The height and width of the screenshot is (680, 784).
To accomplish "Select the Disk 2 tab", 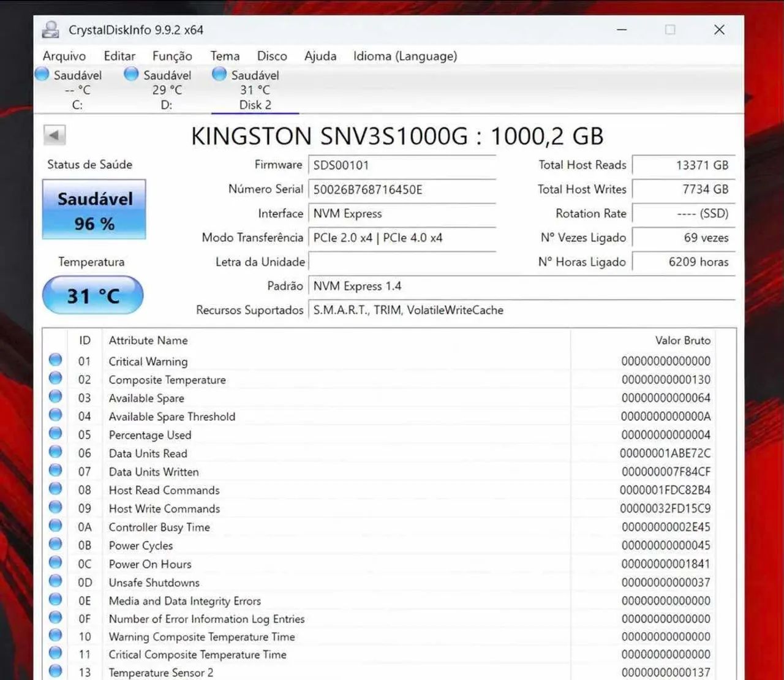I will (254, 89).
